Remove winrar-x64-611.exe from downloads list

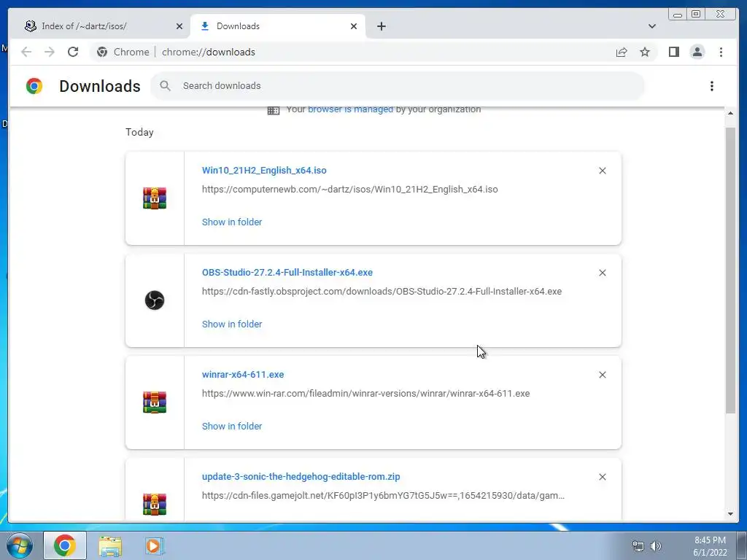(602, 375)
